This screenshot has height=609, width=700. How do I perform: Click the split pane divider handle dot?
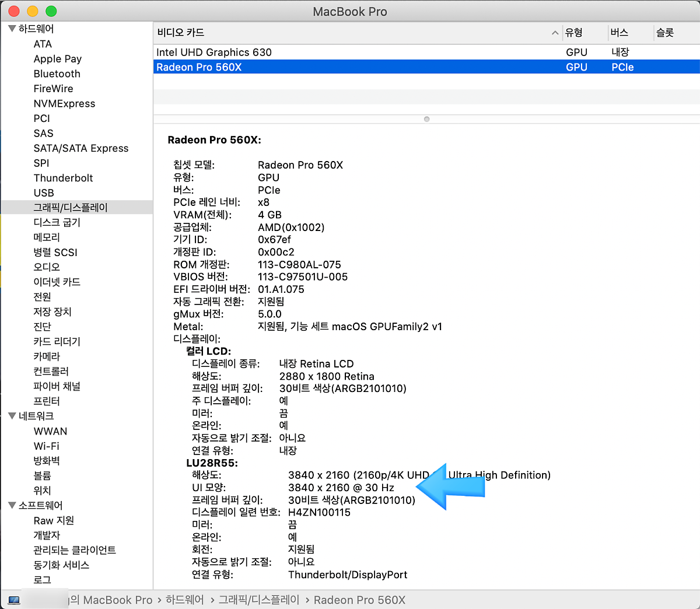(x=426, y=119)
